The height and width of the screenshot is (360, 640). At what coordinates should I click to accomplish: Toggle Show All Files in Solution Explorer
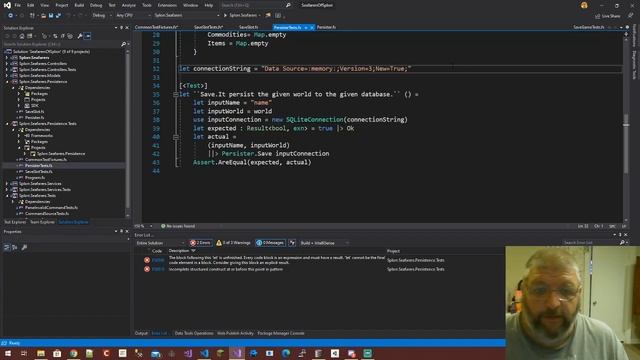click(x=70, y=36)
